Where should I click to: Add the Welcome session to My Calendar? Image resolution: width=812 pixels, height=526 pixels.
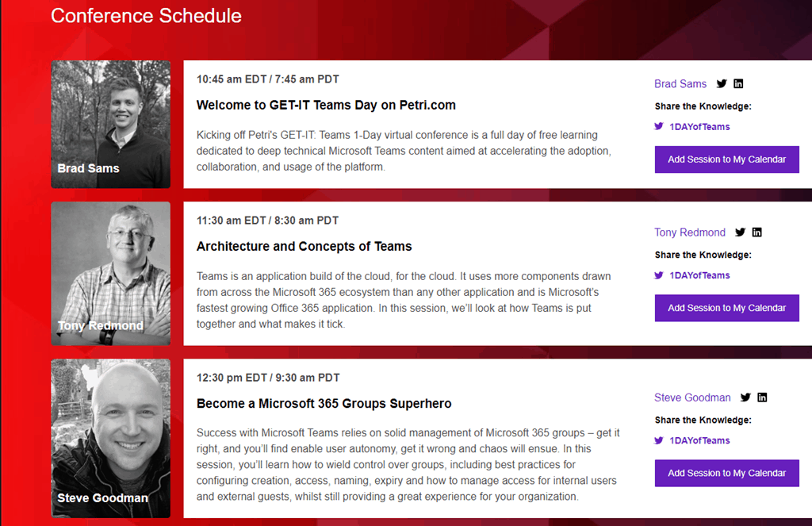[x=726, y=159]
